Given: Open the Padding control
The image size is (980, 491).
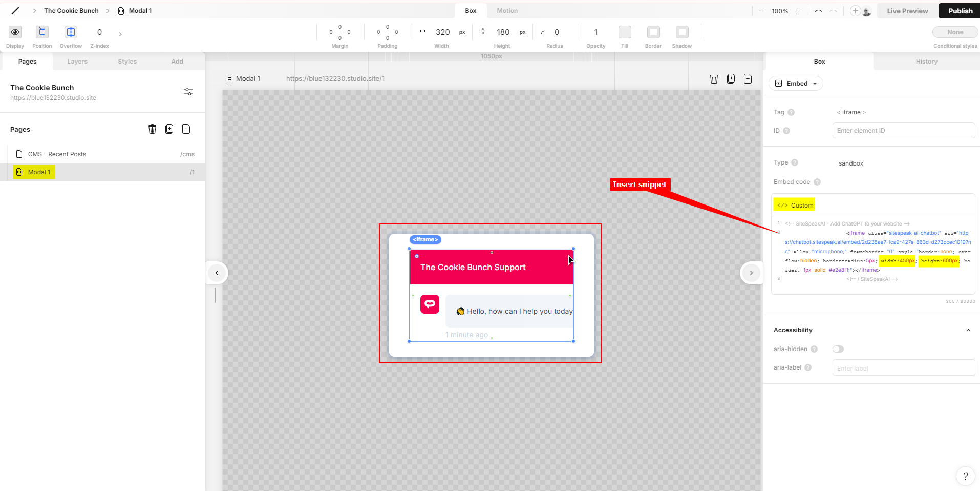Looking at the screenshot, I should coord(388,32).
